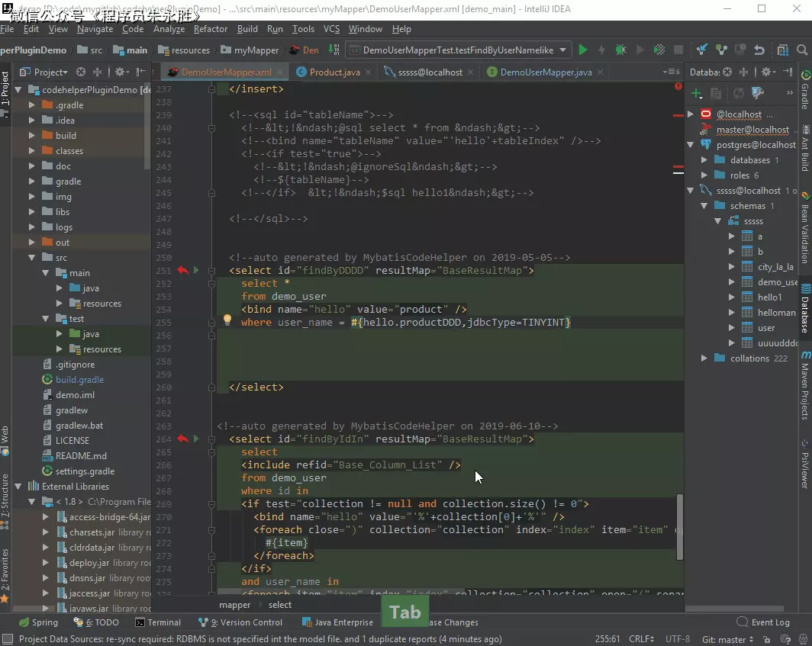Click the red MyBatis arrow at line 251

[x=182, y=271]
